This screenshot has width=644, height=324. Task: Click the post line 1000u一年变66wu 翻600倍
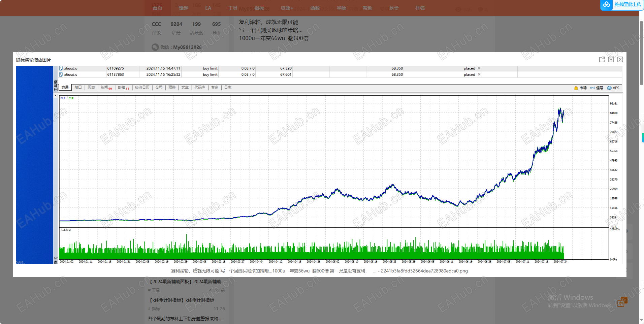click(273, 38)
